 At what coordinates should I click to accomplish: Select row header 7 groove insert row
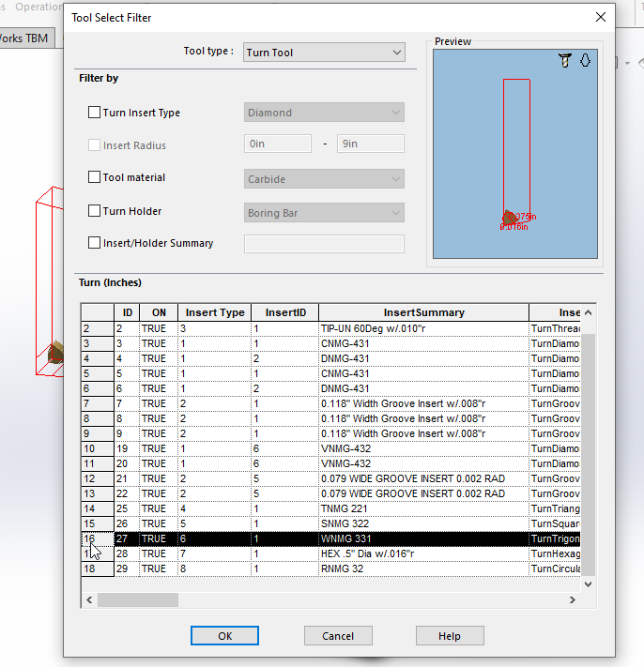(x=98, y=403)
